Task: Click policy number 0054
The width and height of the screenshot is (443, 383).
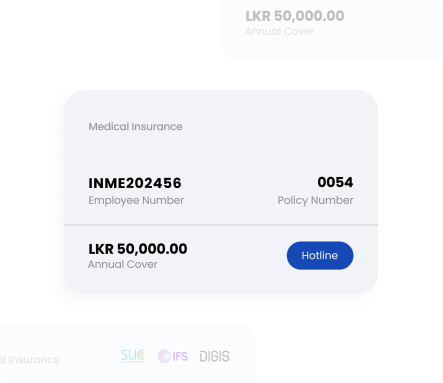Action: point(335,182)
